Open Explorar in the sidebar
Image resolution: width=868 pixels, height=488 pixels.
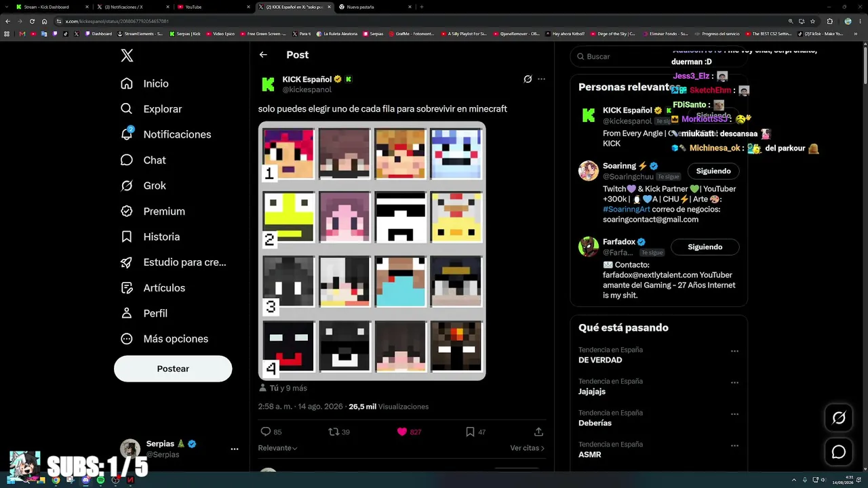151,109
